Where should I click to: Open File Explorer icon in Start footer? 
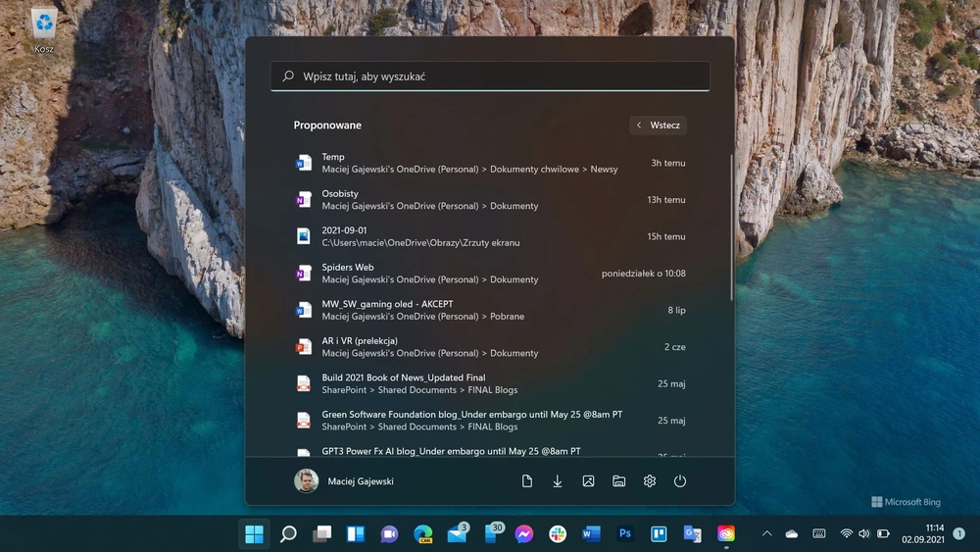(x=618, y=480)
